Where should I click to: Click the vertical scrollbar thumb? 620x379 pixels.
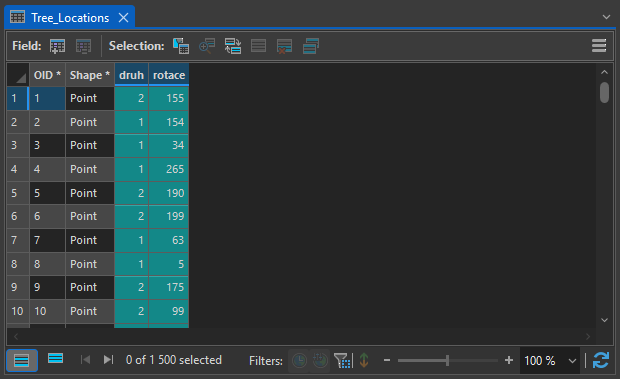point(604,92)
